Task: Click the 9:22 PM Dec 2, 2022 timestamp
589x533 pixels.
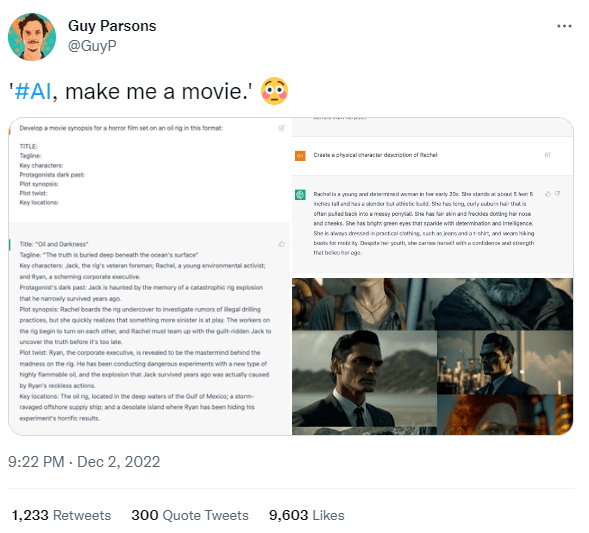Action: pos(84,462)
